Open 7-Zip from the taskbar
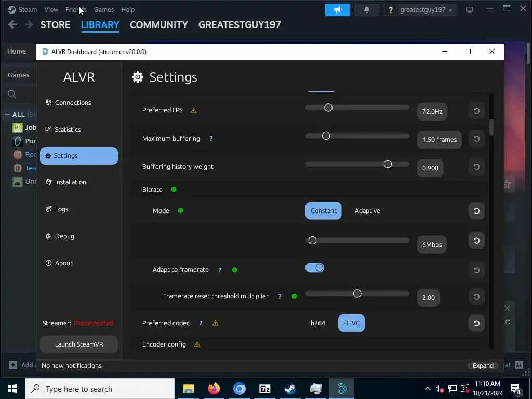 pyautogui.click(x=264, y=389)
